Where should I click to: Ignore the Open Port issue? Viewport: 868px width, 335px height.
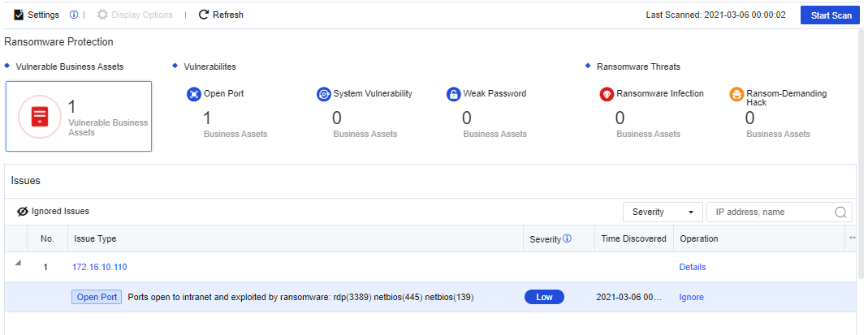pos(691,297)
